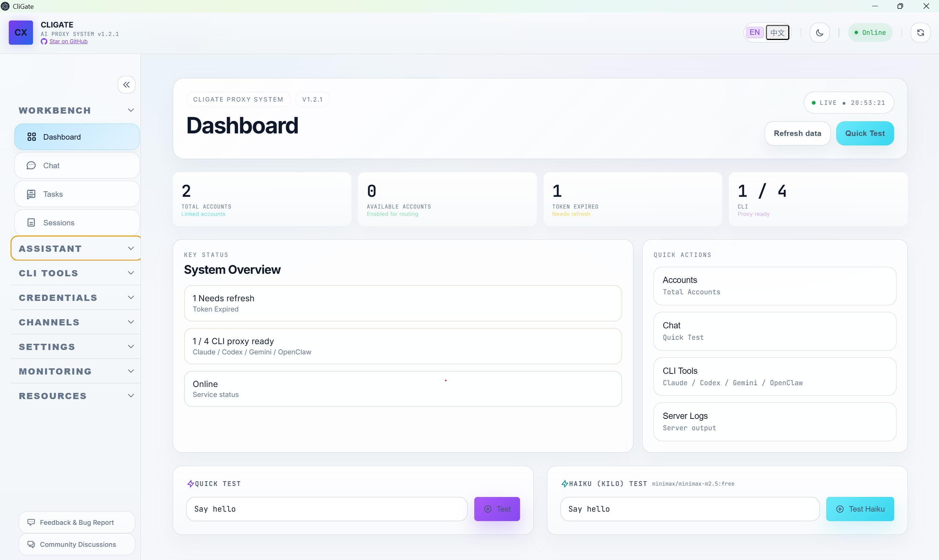The image size is (939, 560).
Task: Open the Dashboard page
Action: (x=77, y=137)
